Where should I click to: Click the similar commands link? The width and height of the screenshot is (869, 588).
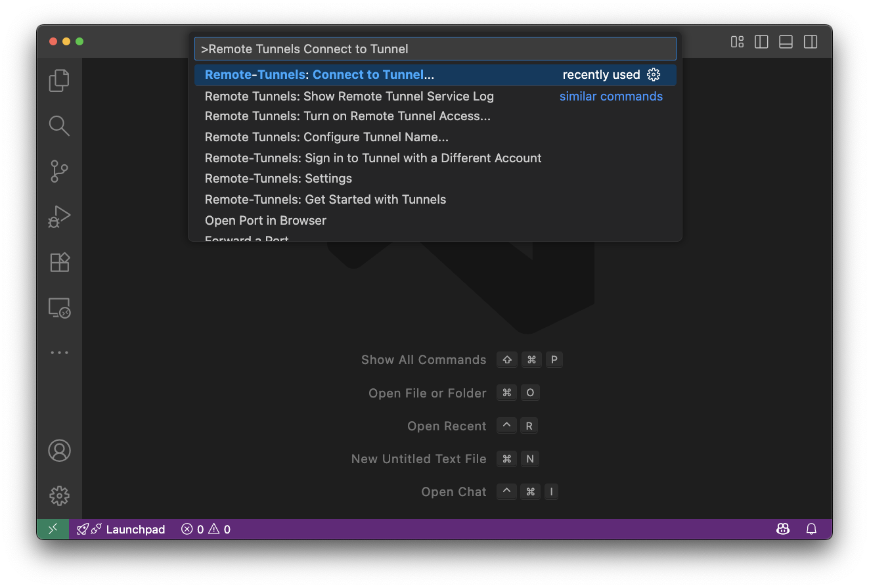pos(610,96)
